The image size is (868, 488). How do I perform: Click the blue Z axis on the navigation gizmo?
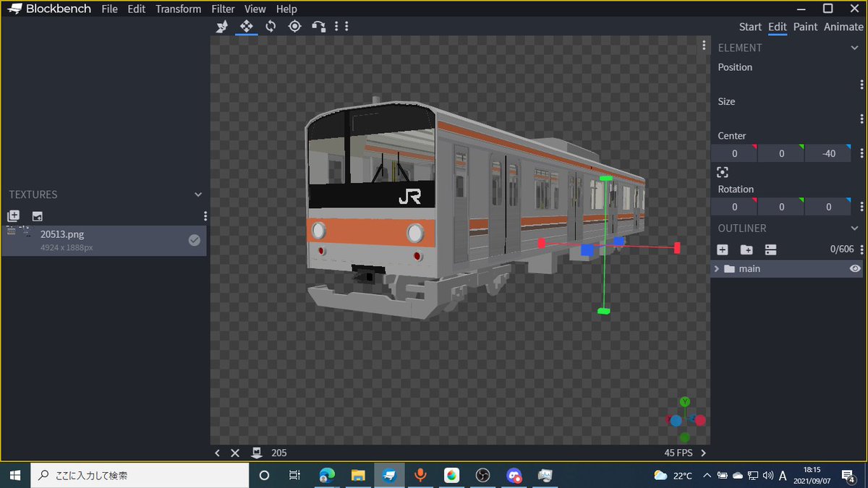click(x=675, y=420)
